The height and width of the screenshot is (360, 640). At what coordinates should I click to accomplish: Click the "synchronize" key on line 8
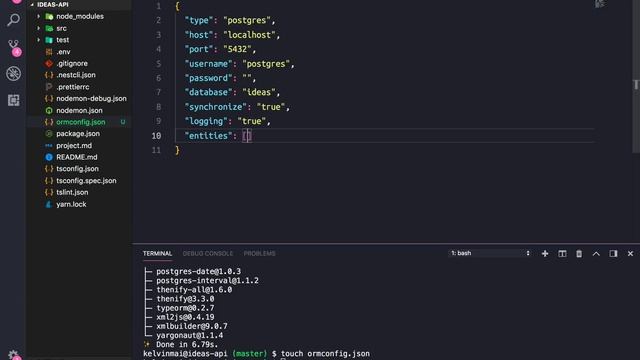(x=216, y=107)
